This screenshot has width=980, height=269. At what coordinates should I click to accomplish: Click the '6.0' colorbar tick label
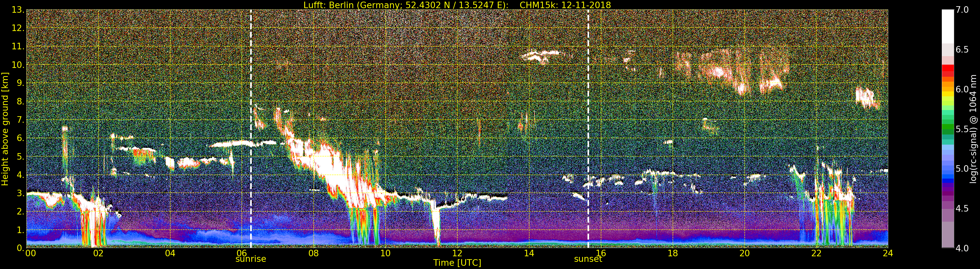(962, 89)
